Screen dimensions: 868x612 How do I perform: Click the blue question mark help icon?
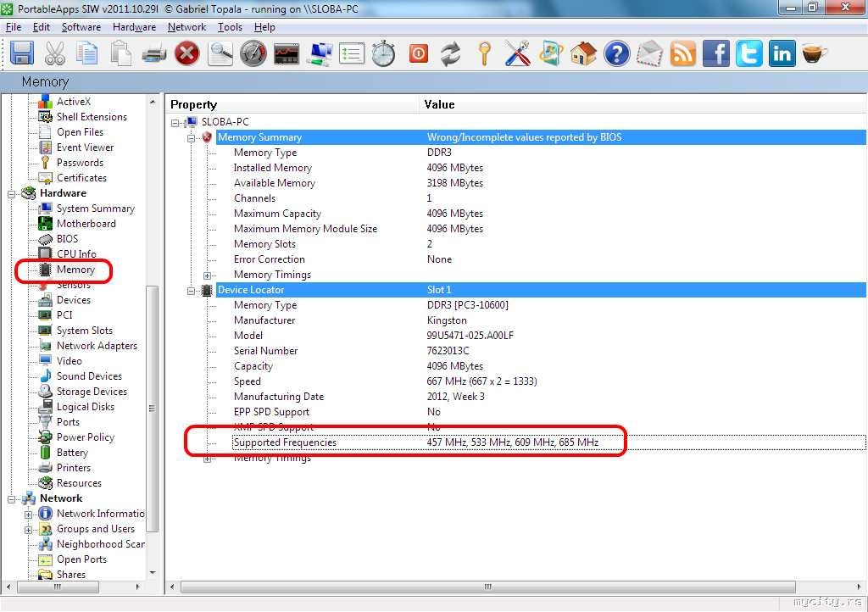click(x=617, y=54)
